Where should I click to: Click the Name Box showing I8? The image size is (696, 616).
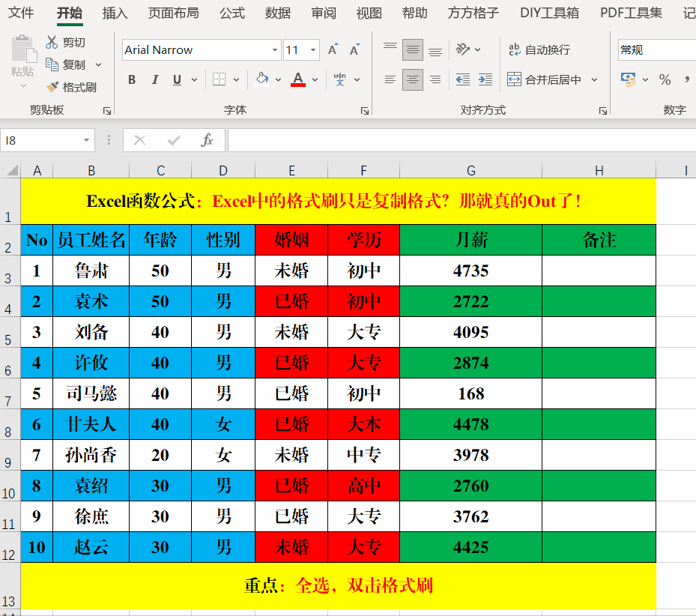coord(41,140)
